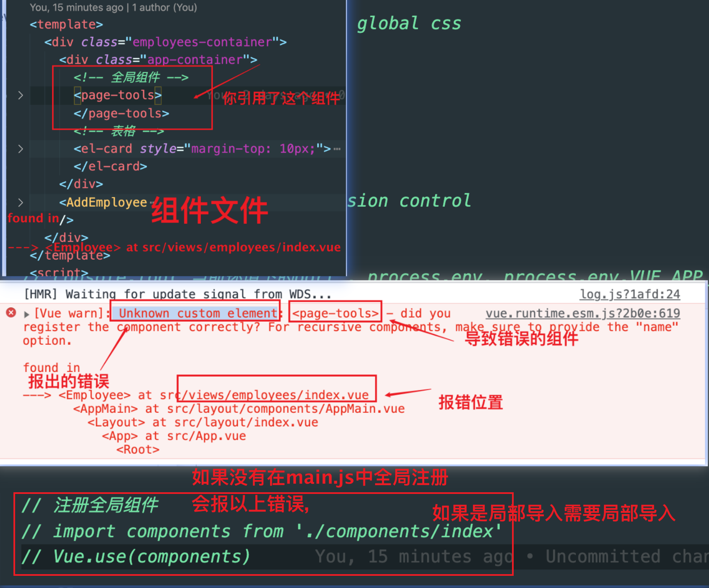Click the AppMain.vue path in the stack trace

(x=286, y=409)
